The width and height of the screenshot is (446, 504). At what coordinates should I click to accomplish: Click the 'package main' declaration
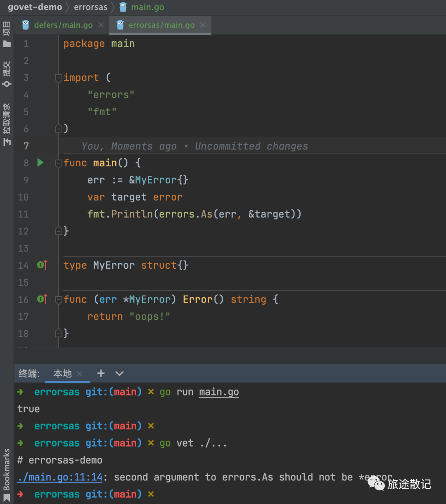tap(99, 43)
